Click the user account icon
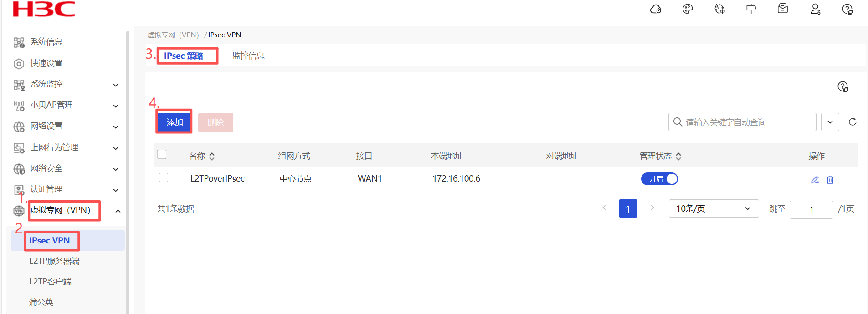The image size is (868, 314). pos(815,9)
